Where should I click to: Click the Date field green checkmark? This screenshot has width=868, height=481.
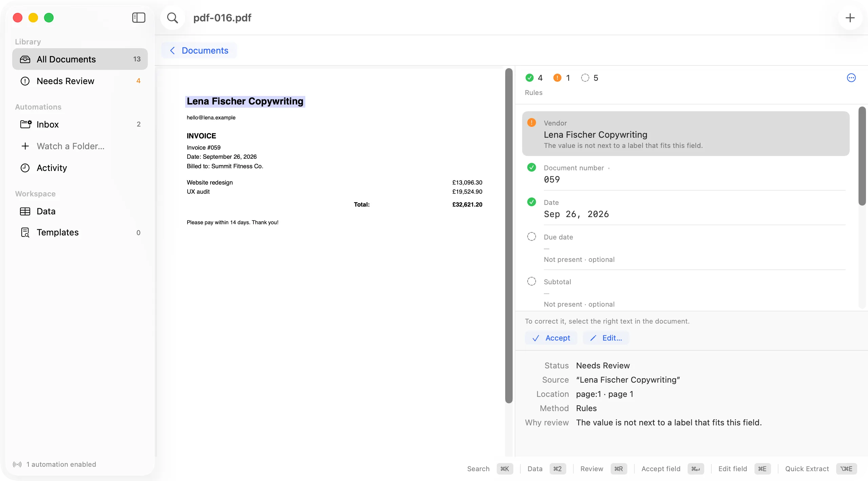531,202
